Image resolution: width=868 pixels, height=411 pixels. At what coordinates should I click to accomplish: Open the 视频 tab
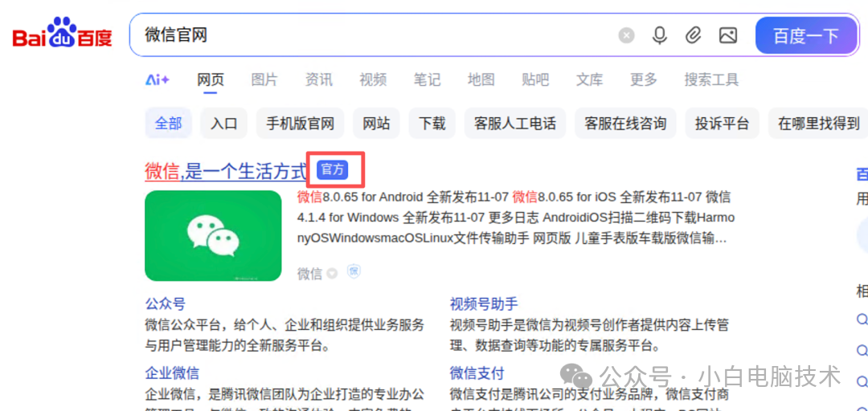373,79
